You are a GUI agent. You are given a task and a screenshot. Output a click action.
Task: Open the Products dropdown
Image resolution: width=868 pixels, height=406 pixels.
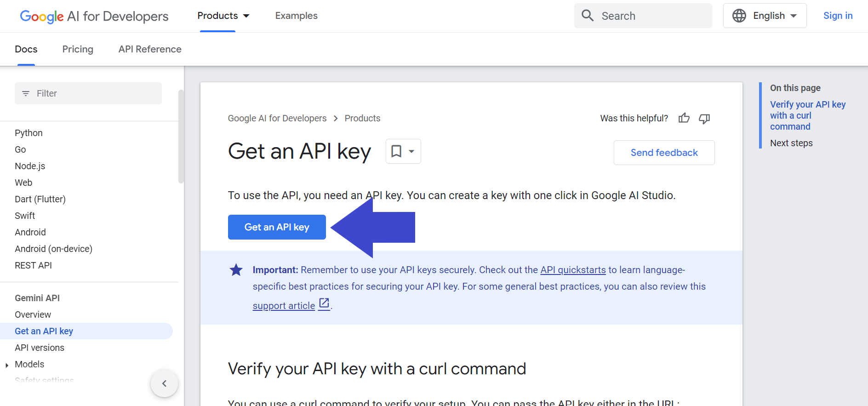coord(223,15)
